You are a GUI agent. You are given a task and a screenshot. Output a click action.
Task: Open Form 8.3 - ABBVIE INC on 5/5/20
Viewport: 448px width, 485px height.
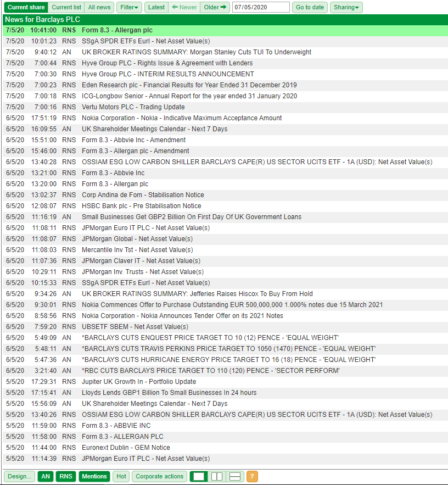pyautogui.click(x=225, y=426)
